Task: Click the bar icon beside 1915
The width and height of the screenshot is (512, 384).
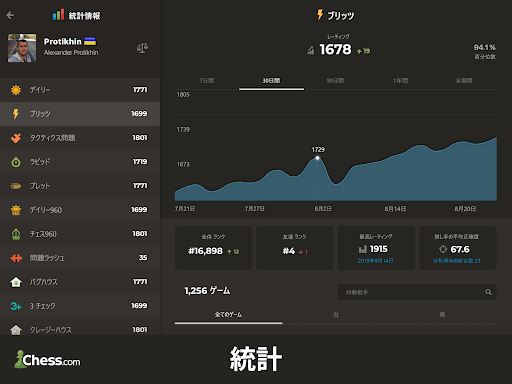Action: tap(363, 249)
